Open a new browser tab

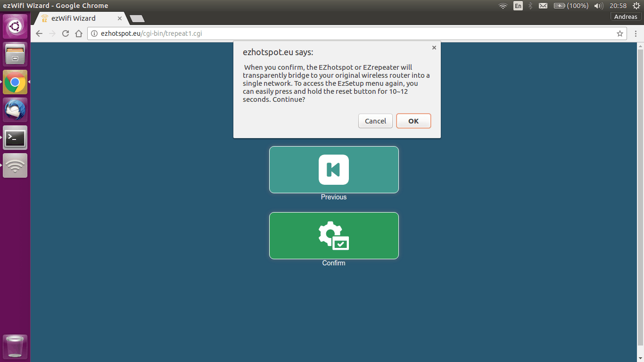(x=137, y=18)
